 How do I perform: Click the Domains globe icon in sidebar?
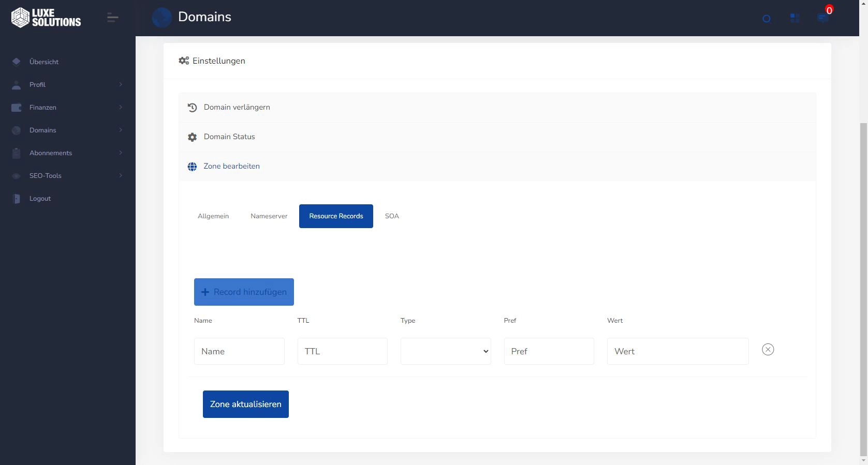[17, 130]
